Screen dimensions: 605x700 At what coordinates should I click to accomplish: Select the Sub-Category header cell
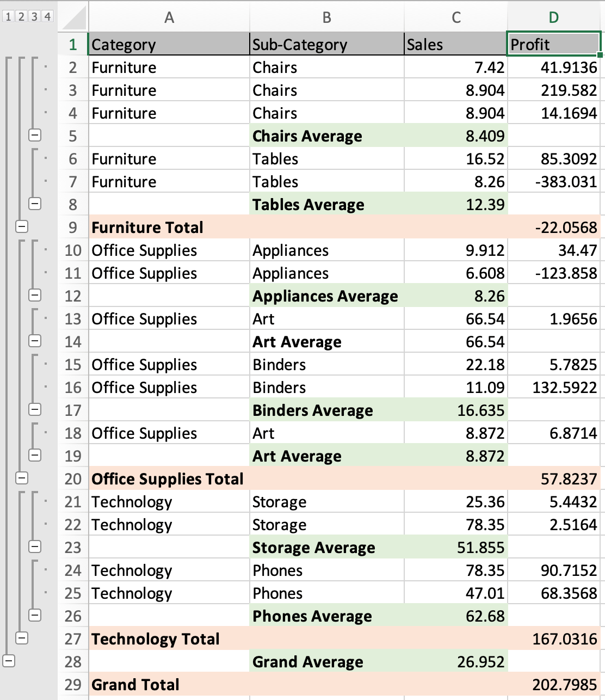pyautogui.click(x=326, y=45)
